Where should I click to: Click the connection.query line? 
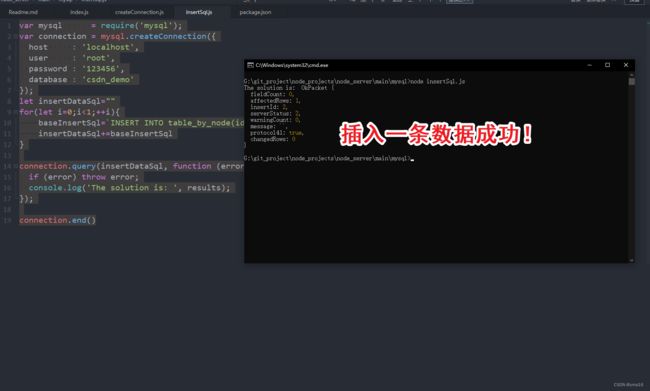coord(131,166)
